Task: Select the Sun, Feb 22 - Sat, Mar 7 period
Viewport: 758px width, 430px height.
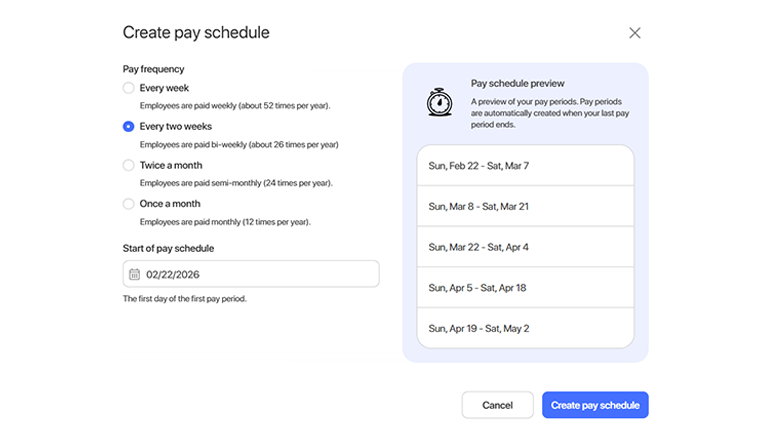Action: pos(525,166)
